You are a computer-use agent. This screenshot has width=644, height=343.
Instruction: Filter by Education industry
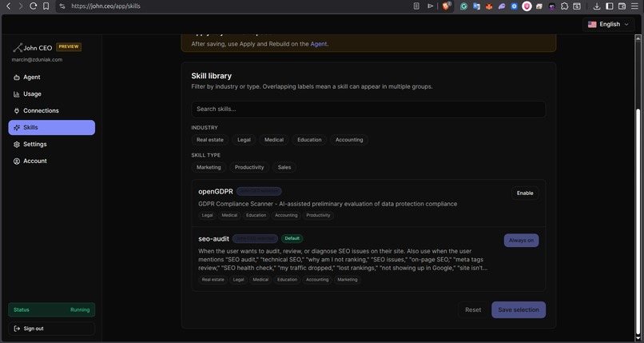(x=309, y=140)
